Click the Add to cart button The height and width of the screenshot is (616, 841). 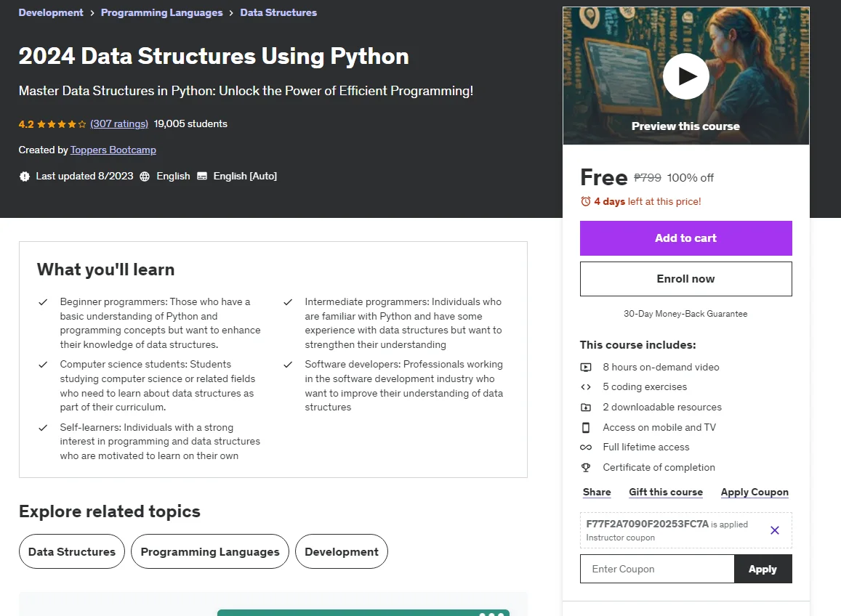point(685,238)
